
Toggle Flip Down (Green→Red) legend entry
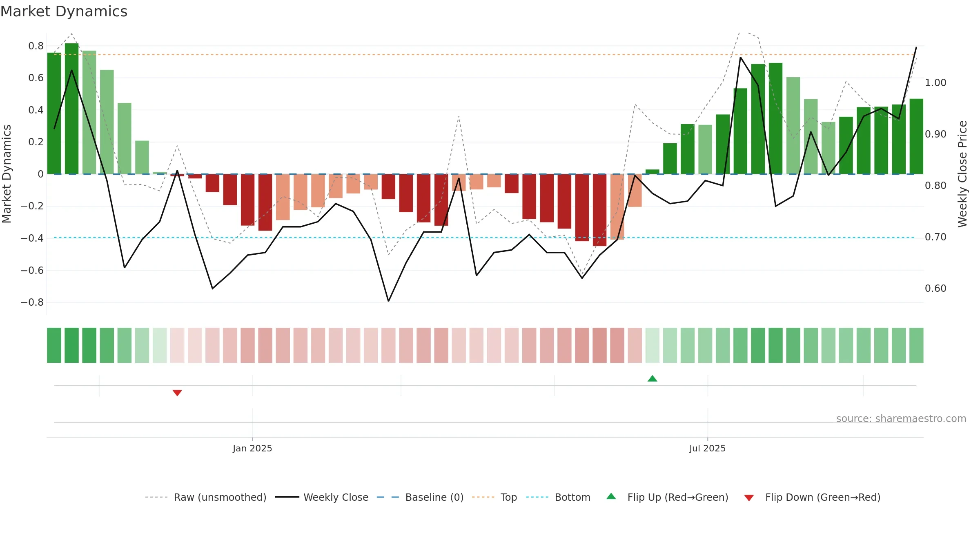(812, 497)
